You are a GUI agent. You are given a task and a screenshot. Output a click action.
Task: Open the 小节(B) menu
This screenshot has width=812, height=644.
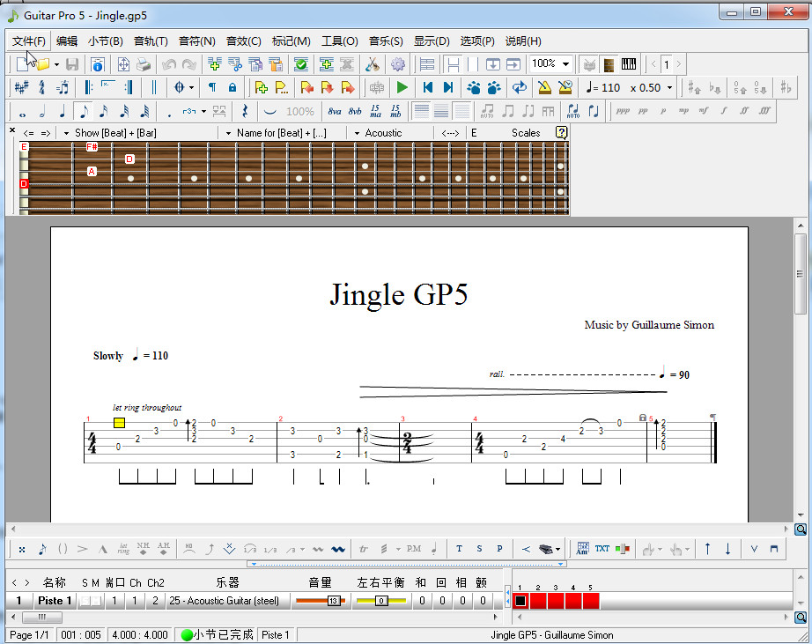coord(105,41)
